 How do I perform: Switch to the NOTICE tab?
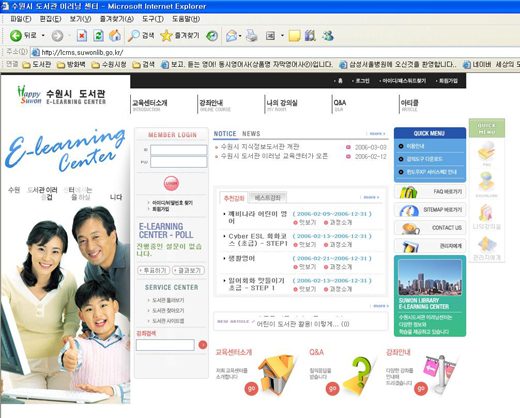coord(225,134)
